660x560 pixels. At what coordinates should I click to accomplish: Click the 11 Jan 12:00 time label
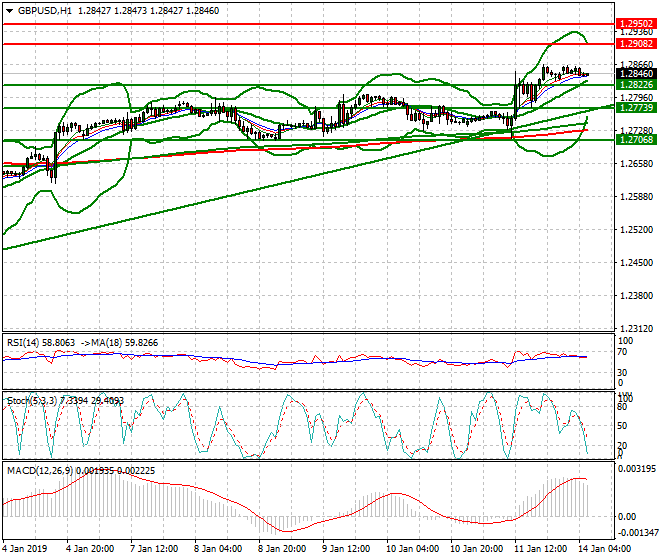[x=540, y=549]
